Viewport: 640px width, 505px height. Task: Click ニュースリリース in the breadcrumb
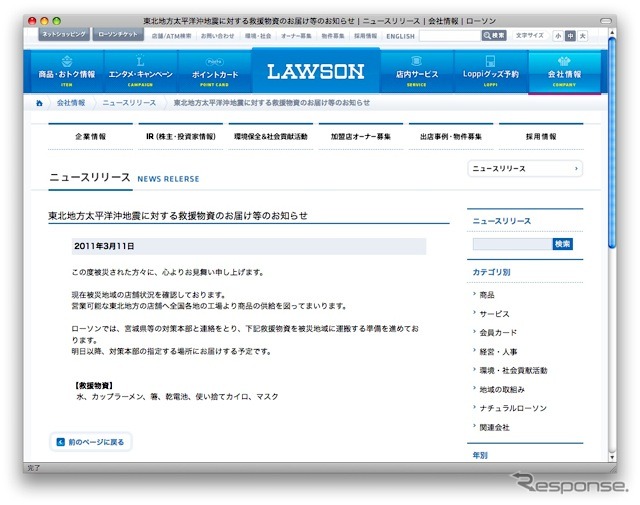coord(129,103)
